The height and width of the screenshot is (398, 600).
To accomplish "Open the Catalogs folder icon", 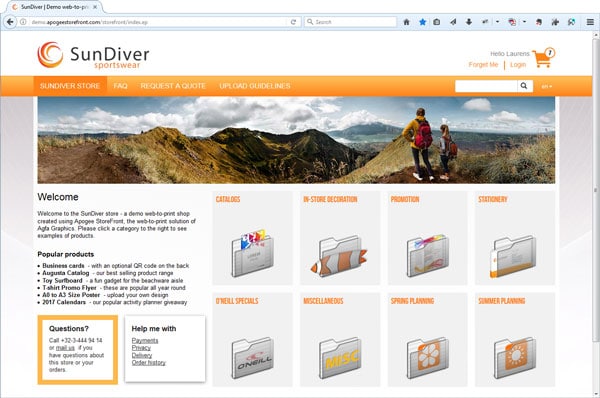I will coord(253,254).
